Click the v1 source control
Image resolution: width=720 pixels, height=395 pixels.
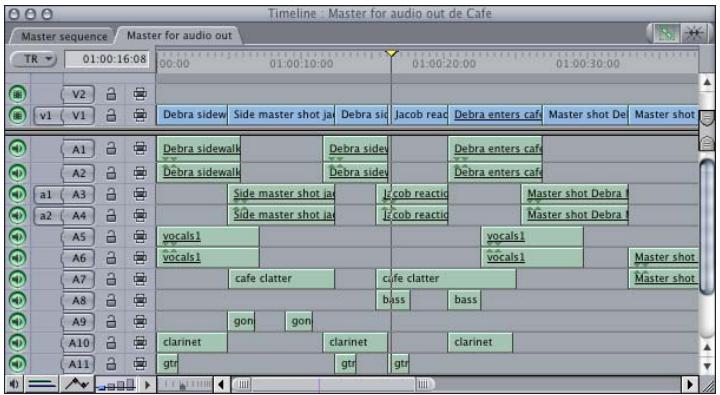point(46,115)
